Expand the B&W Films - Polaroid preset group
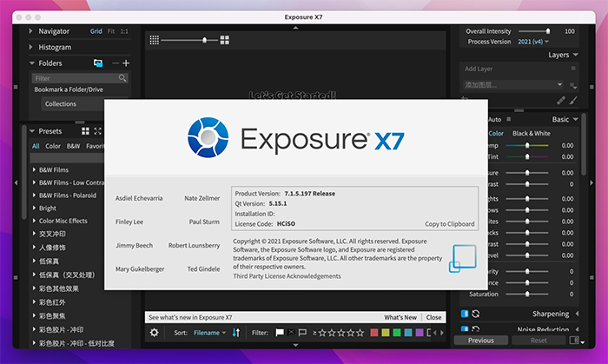The width and height of the screenshot is (608, 364). tap(34, 195)
